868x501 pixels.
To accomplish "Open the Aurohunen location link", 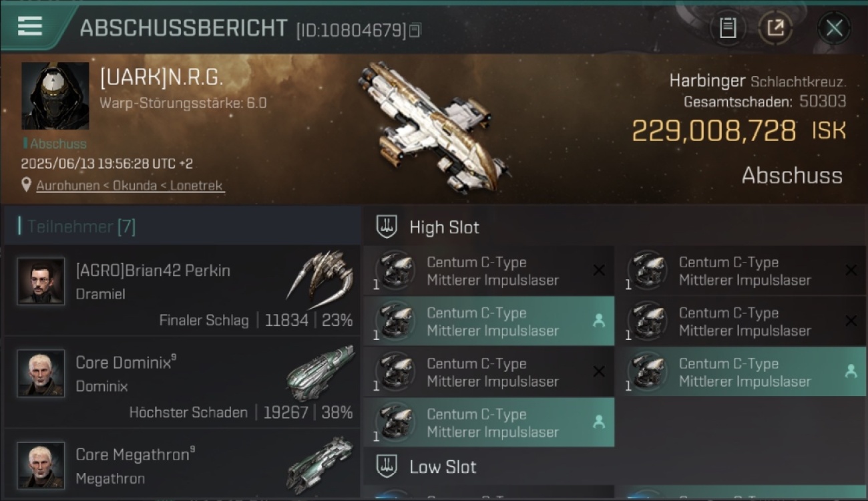I will 130,186.
